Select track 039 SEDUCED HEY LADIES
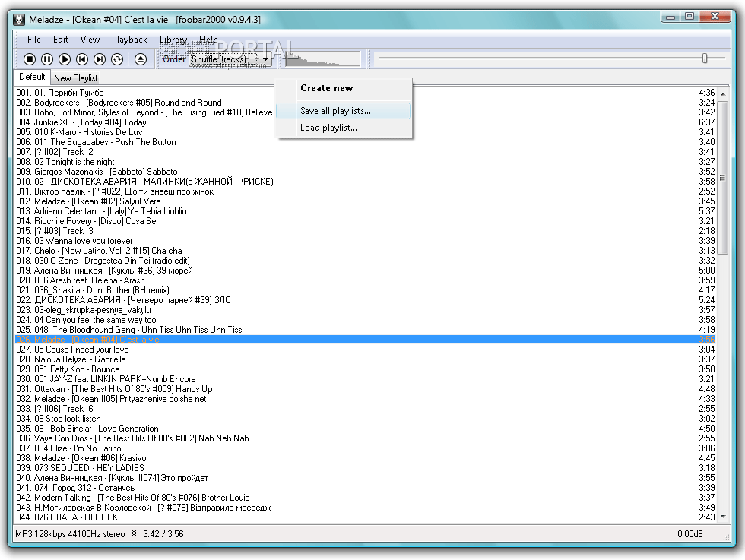This screenshot has width=745, height=560. tap(365, 468)
